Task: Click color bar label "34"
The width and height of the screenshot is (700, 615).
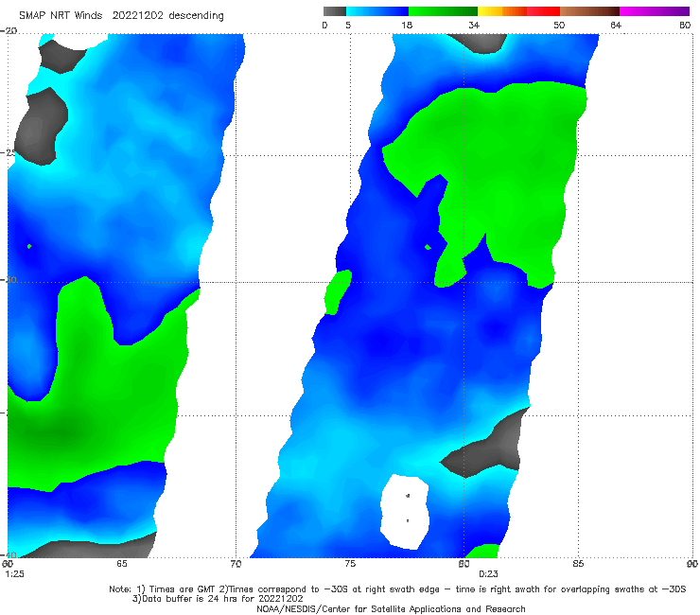Action: (x=474, y=25)
